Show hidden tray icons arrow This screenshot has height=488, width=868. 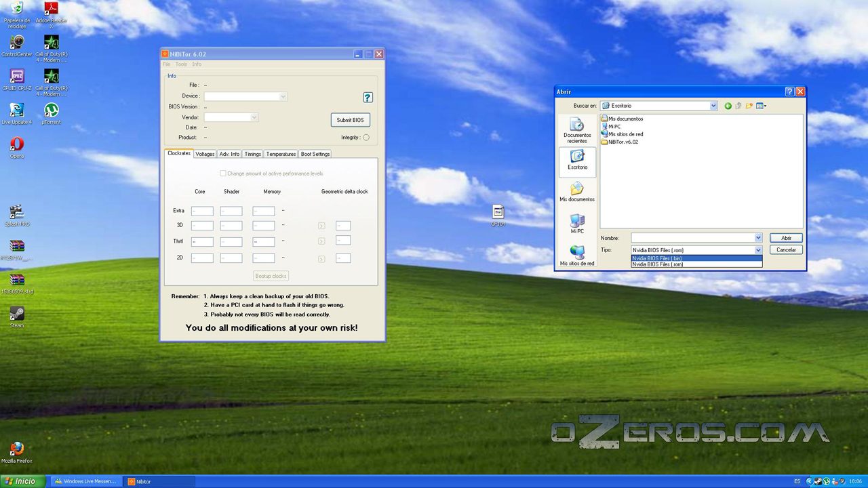[x=810, y=481]
